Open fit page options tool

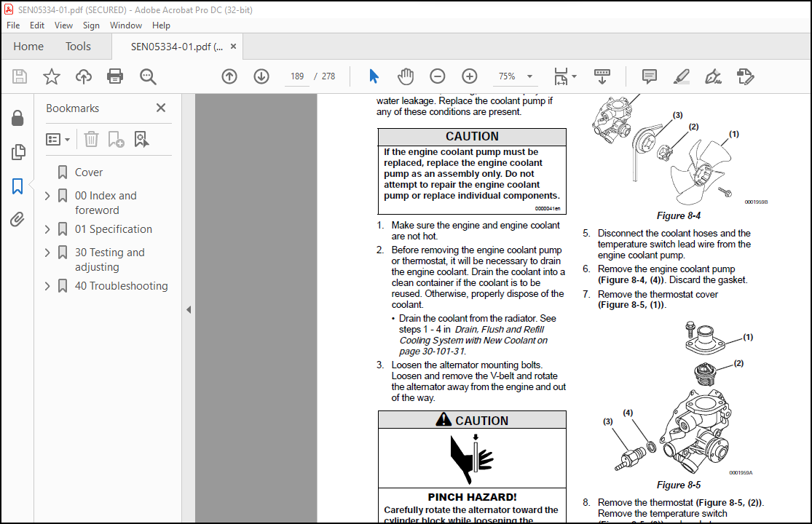point(561,76)
